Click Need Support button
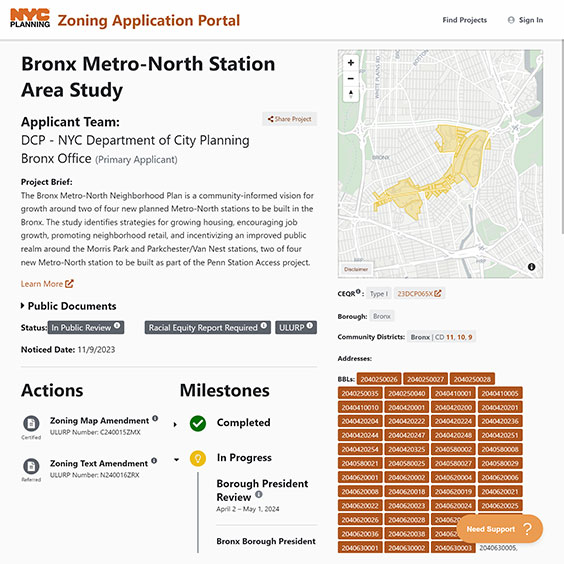 (500, 529)
